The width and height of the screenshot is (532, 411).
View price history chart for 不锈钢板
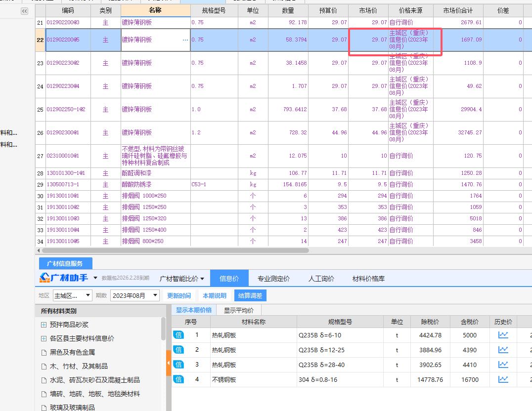click(x=503, y=379)
